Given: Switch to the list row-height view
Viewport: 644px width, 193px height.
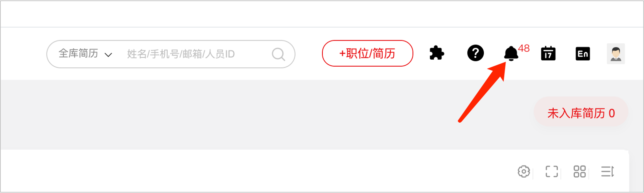Looking at the screenshot, I should [x=607, y=172].
